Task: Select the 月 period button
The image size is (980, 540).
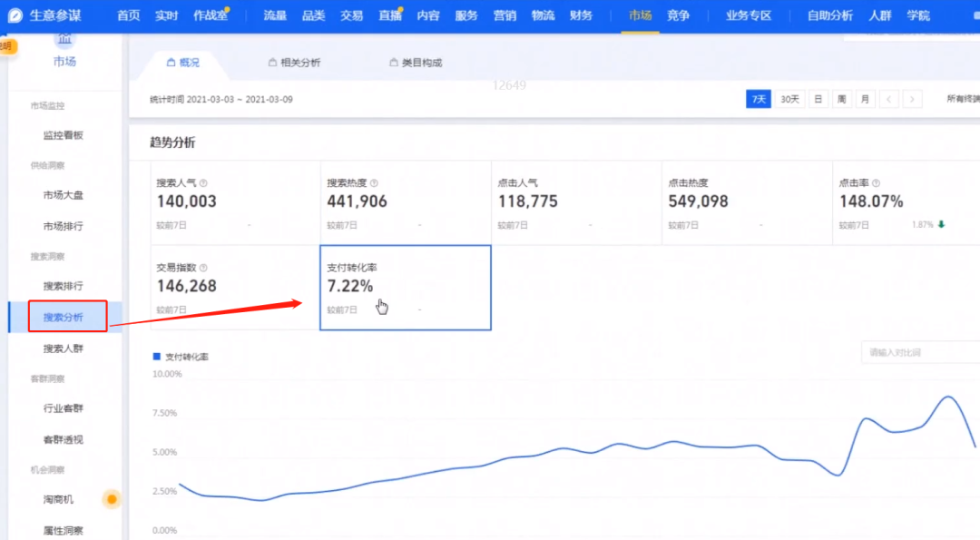Action: (x=865, y=99)
